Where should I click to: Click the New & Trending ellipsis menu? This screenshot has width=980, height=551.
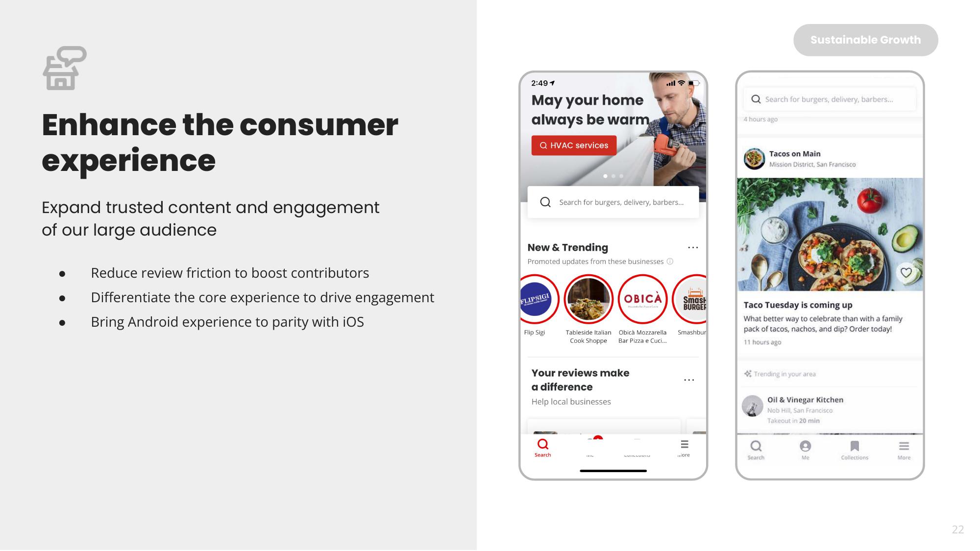tap(691, 246)
